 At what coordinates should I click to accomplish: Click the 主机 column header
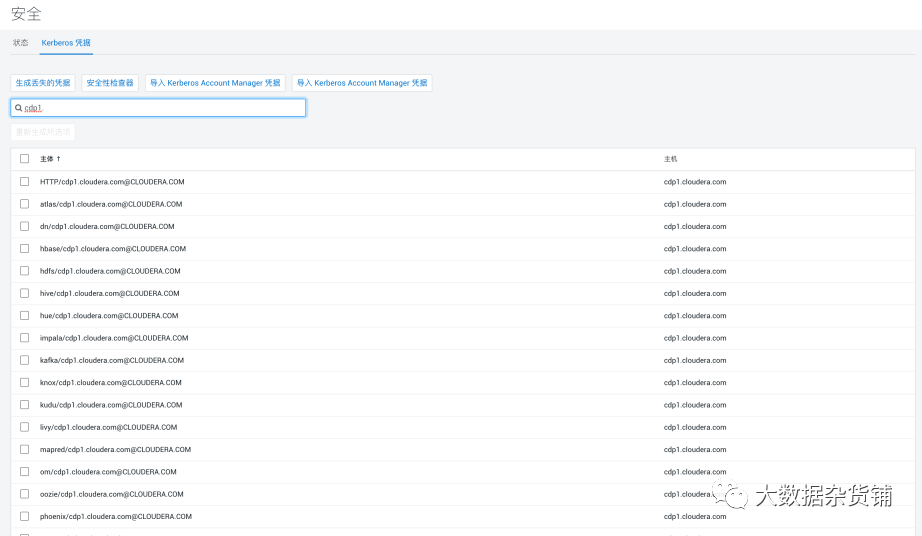coord(670,159)
